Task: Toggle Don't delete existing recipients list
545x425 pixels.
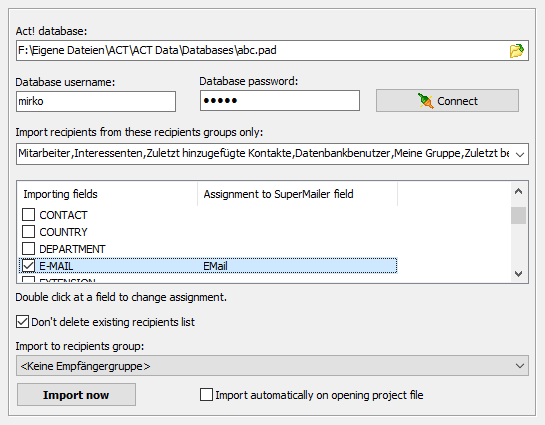Action: [x=22, y=322]
